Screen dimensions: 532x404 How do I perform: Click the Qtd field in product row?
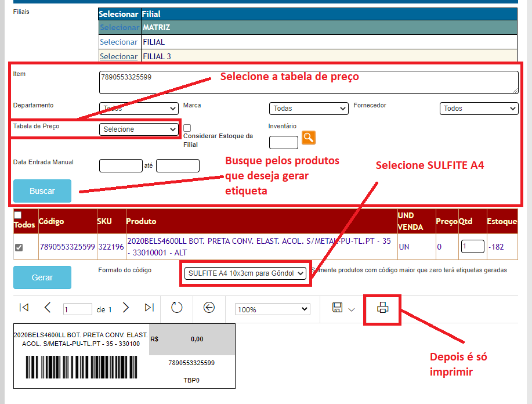[473, 247]
